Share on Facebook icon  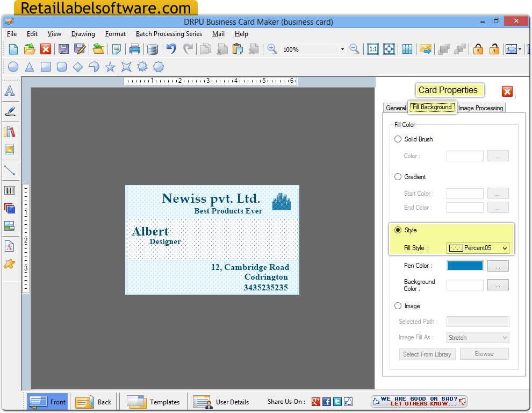click(x=327, y=402)
